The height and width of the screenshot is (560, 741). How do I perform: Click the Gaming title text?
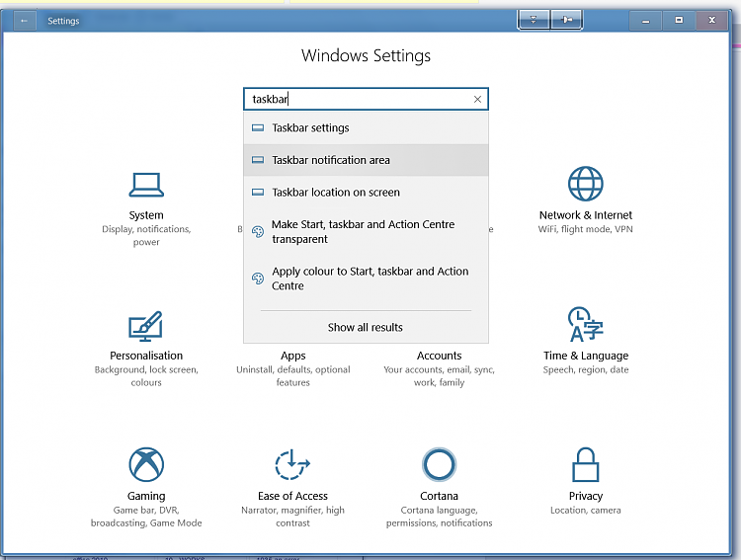click(146, 496)
